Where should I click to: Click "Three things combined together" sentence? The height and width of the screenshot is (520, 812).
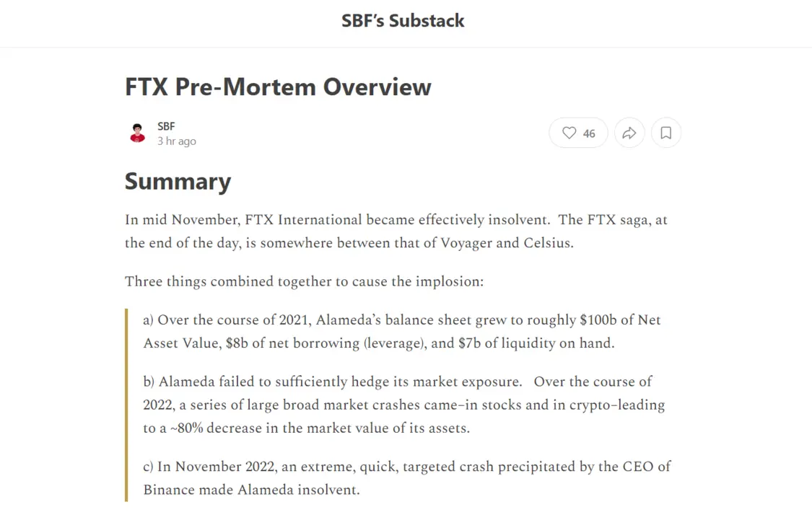click(x=304, y=281)
